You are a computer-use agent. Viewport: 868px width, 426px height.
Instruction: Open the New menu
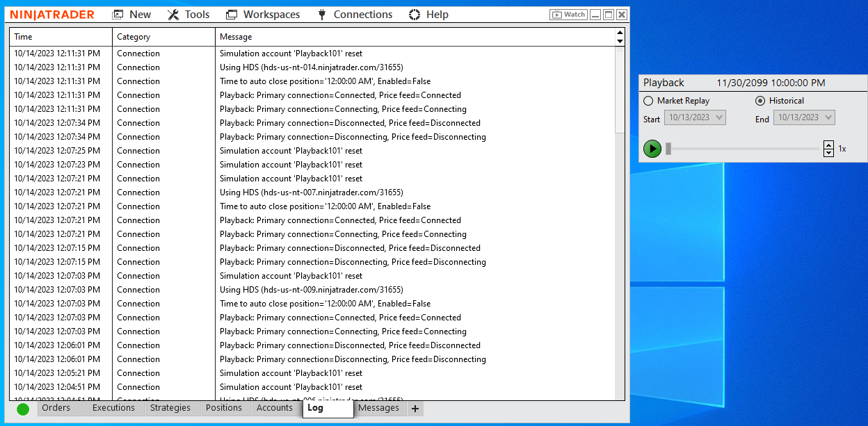[x=131, y=15]
